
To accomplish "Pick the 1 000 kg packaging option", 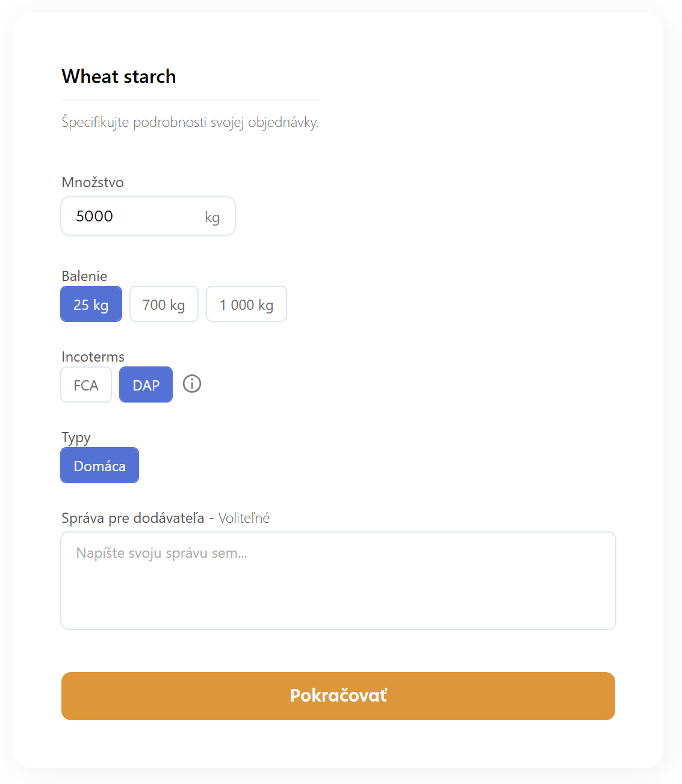I will (x=246, y=304).
